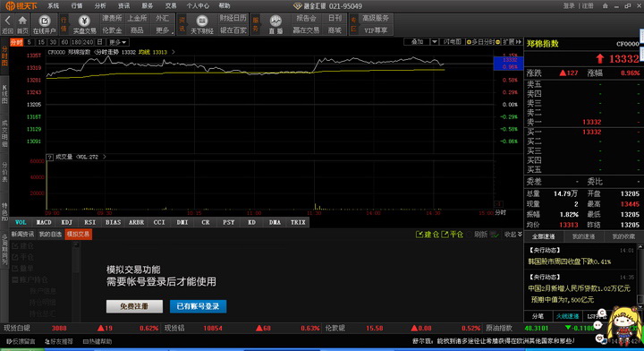Image resolution: width=644 pixels, height=351 pixels.
Task: Select the 240 minute period button
Action: point(88,42)
